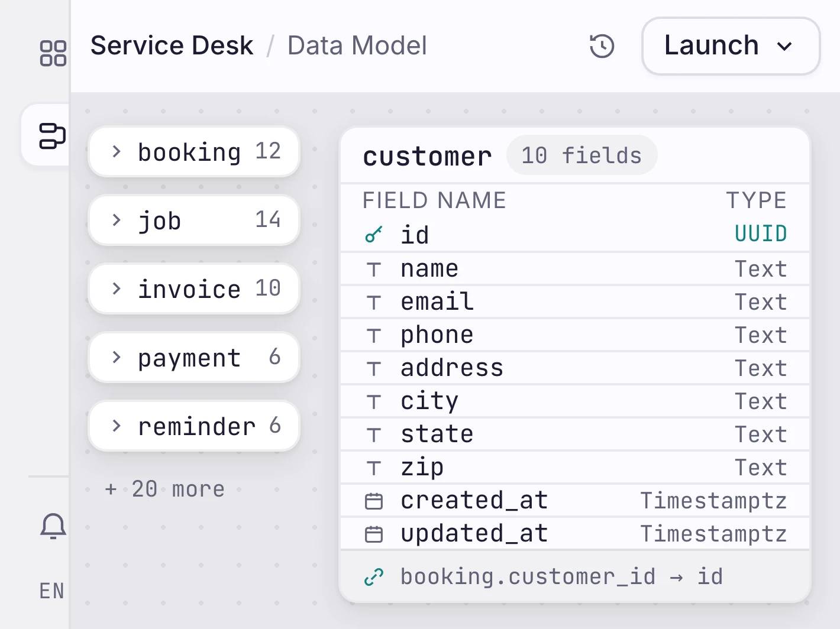Select the phone field name
840x629 pixels.
[x=437, y=336]
